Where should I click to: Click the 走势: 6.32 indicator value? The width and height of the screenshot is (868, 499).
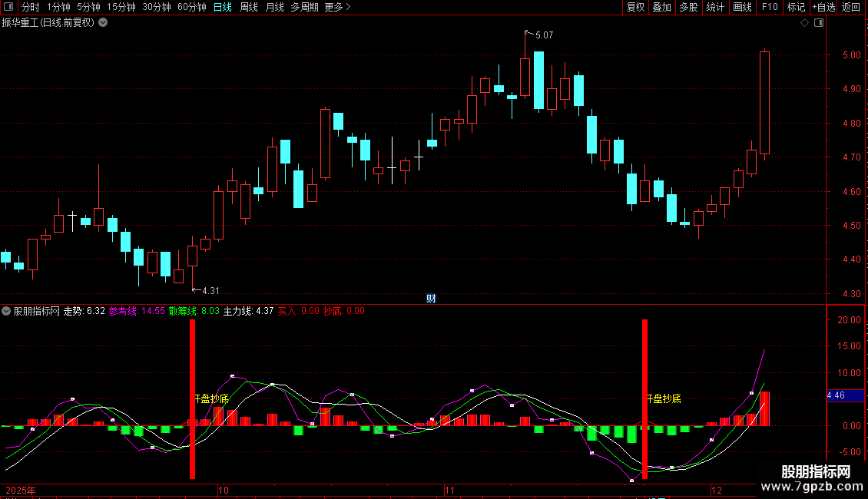coord(84,311)
